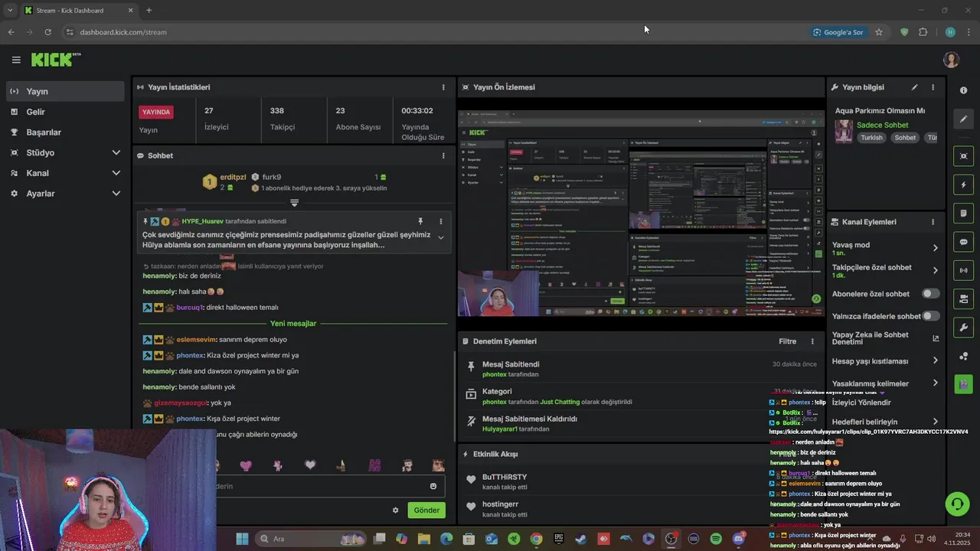
Task: Click the info icon in right sidebar
Action: (x=963, y=90)
